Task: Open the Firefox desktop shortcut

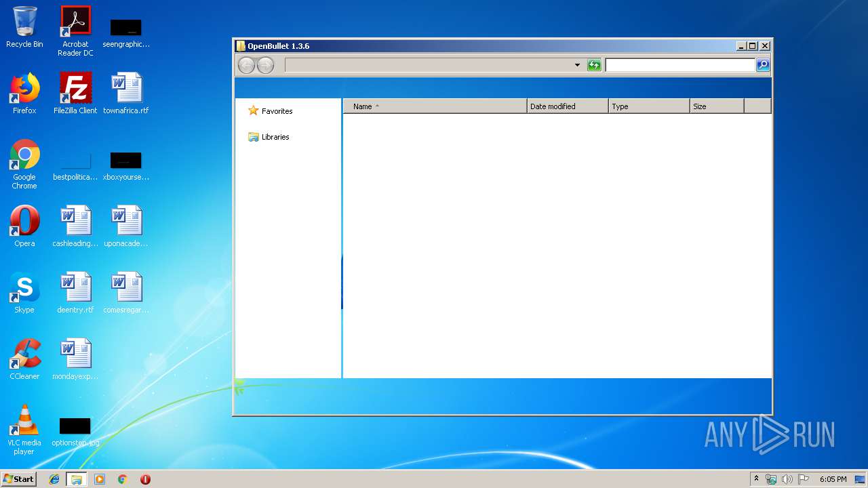Action: (24, 94)
